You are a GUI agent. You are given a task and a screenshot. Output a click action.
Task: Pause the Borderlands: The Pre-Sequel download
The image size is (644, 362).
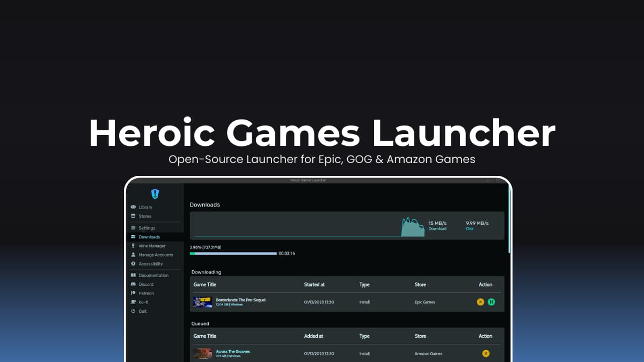(x=492, y=302)
